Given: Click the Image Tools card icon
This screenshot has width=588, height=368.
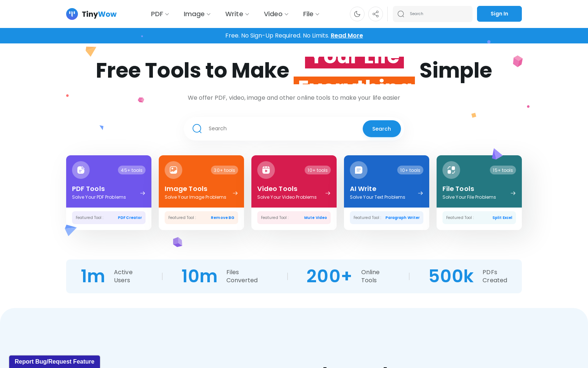Looking at the screenshot, I should pyautogui.click(x=173, y=170).
